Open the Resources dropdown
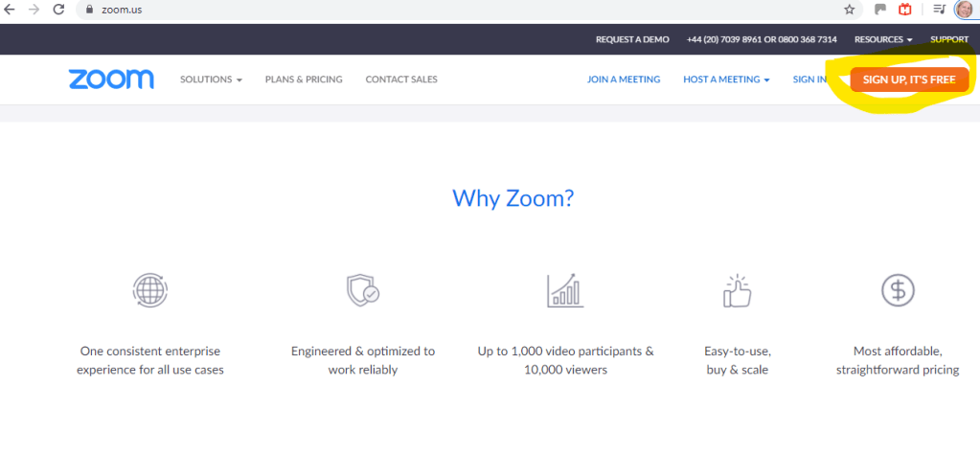 tap(883, 39)
